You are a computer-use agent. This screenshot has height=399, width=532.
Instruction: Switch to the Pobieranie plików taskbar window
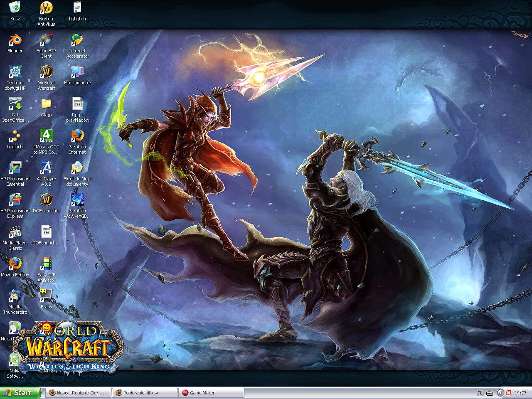(x=145, y=393)
